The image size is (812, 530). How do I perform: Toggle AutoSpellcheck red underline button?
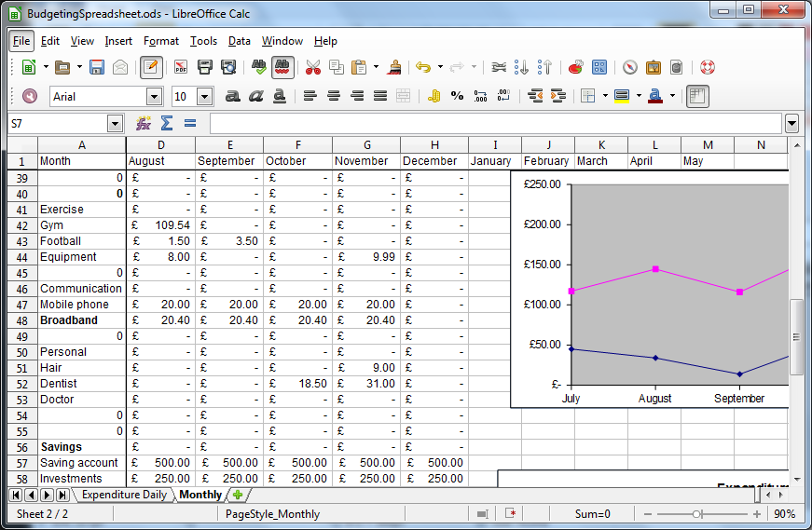point(284,67)
